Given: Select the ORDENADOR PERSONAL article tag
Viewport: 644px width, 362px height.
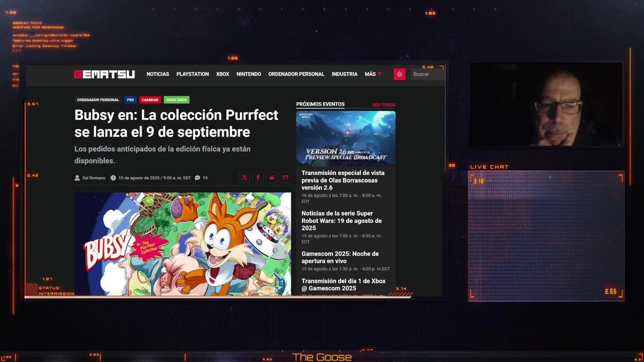Looking at the screenshot, I should (x=98, y=100).
